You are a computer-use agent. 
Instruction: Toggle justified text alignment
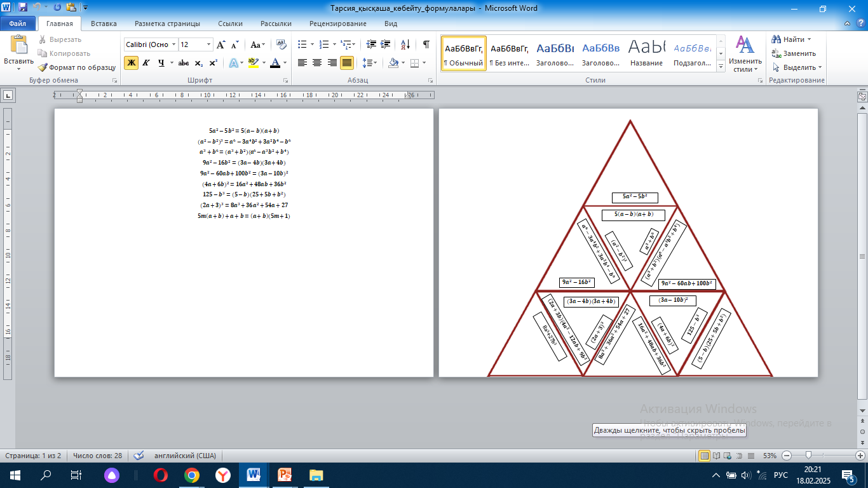point(347,63)
